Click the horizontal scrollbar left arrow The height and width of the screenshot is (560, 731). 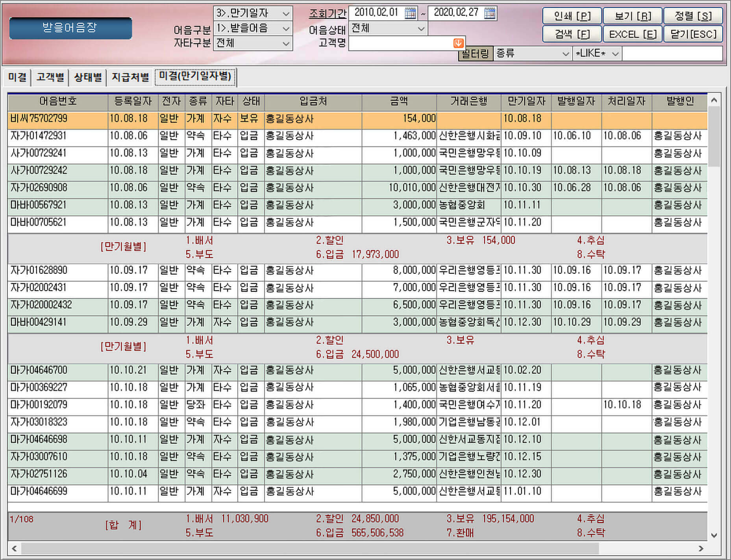(14, 548)
